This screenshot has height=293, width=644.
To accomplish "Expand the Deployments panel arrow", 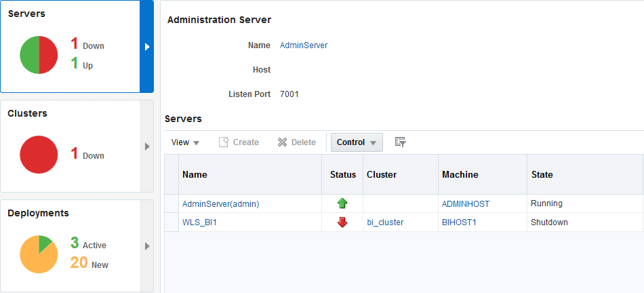I will click(x=147, y=246).
